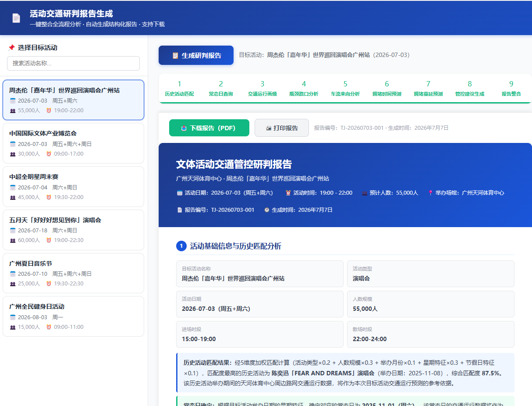This screenshot has width=532, height=406.
Task: Click the matched event 陈奕迅「FEAR AND DREAMS」演唱会
Action: (x=323, y=373)
